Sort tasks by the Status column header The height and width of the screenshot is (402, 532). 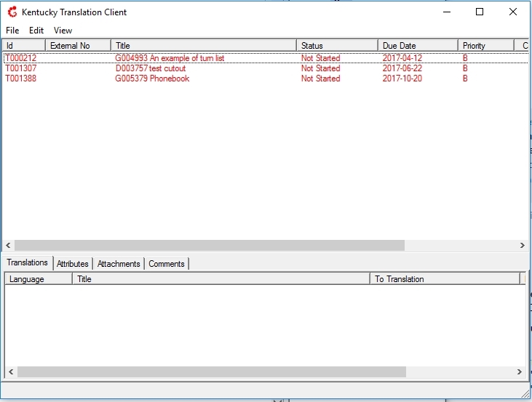[x=337, y=46]
